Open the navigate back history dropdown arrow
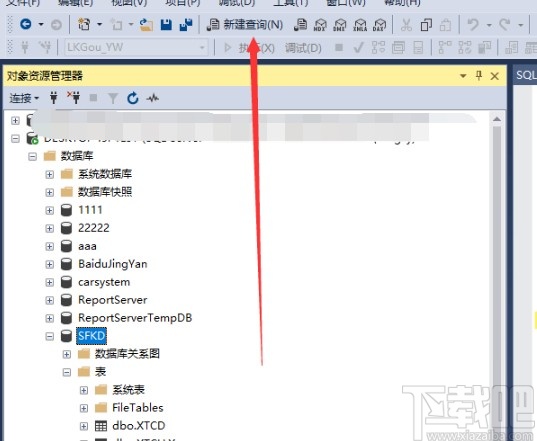This screenshot has width=537, height=441. [x=41, y=24]
